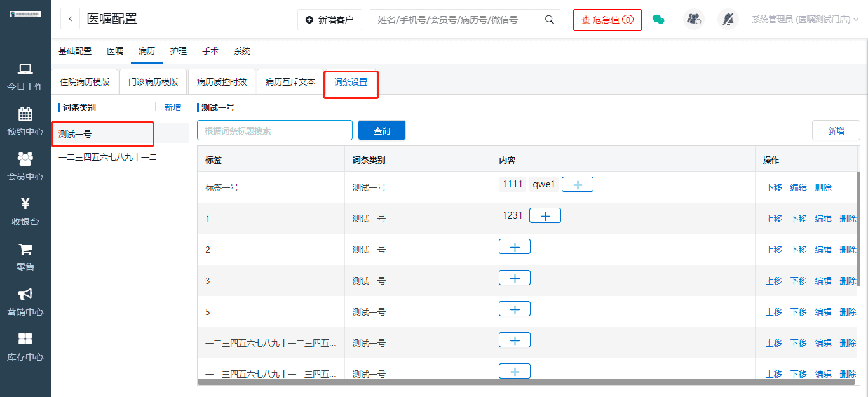868x397 pixels.
Task: Click the blue 查询 button
Action: tap(381, 131)
